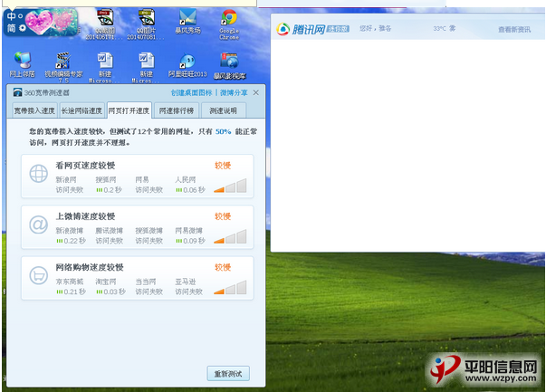The height and width of the screenshot is (392, 546).
Task: Click the orange 较慢 label in 网络购物速度 row
Action: coord(223,267)
